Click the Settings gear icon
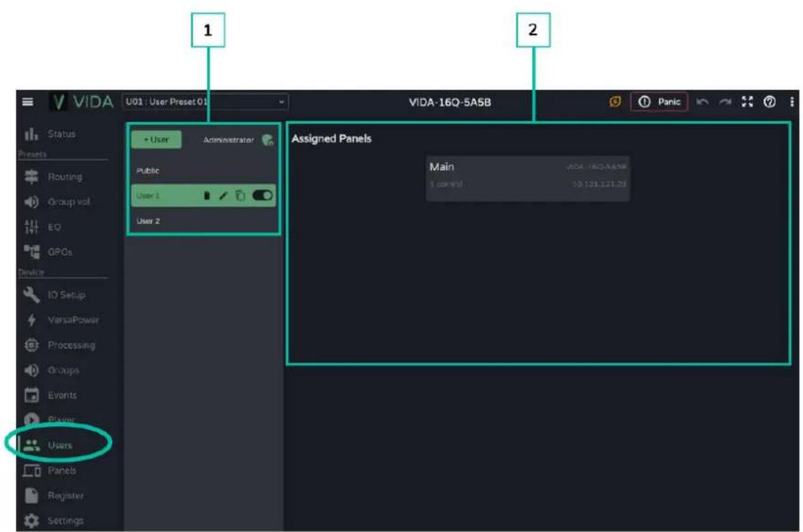Screen dimensions: 803x532 click(31, 521)
